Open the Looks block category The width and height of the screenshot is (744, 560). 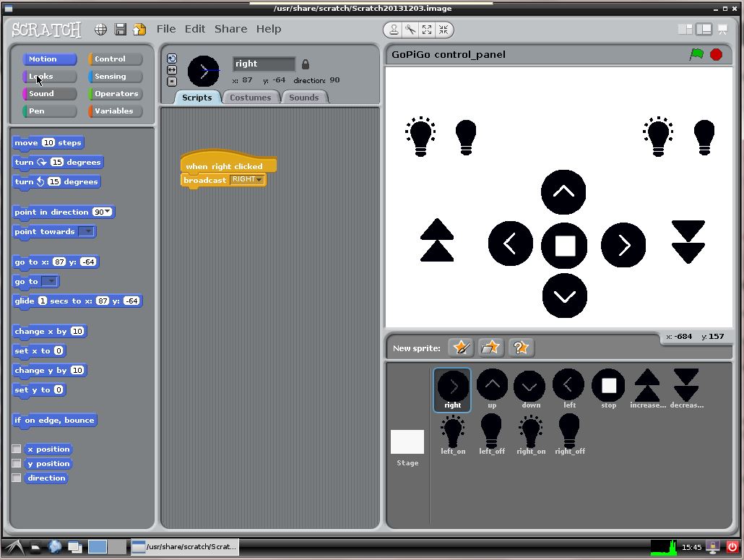(49, 77)
